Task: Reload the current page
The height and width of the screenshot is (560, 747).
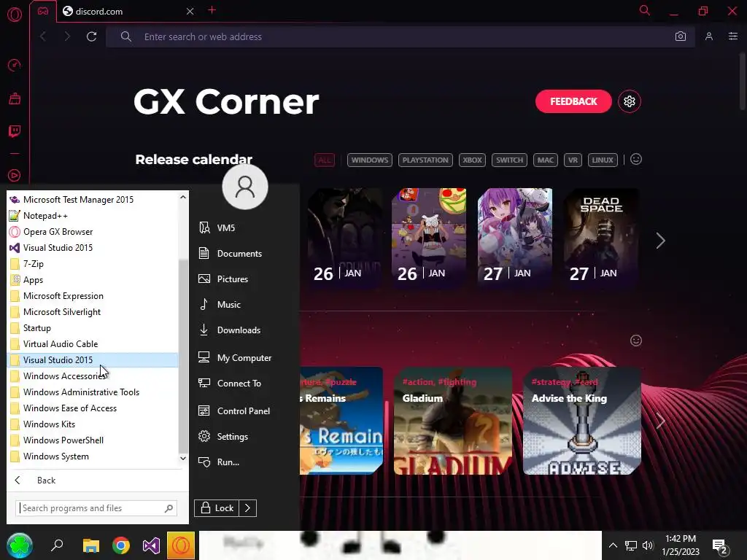Action: [91, 36]
